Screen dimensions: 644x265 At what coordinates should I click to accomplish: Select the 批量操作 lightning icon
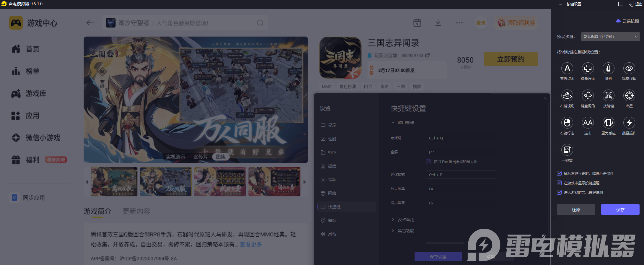coord(629,123)
